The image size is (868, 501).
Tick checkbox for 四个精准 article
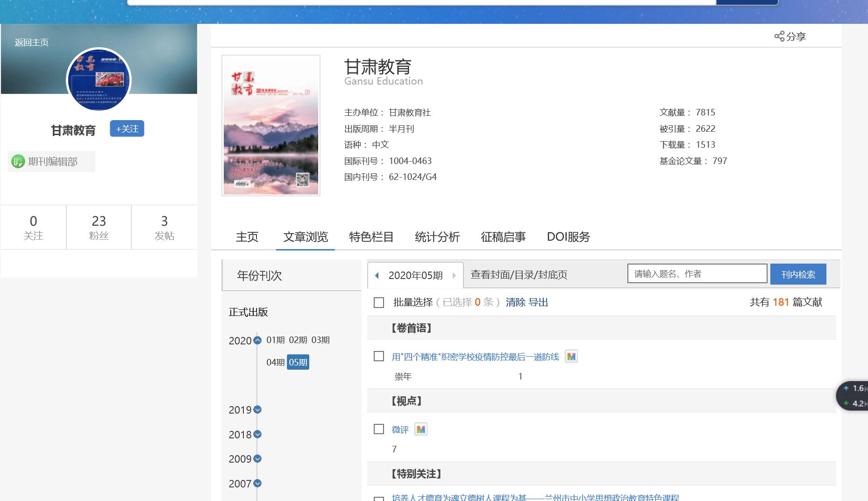(x=379, y=357)
